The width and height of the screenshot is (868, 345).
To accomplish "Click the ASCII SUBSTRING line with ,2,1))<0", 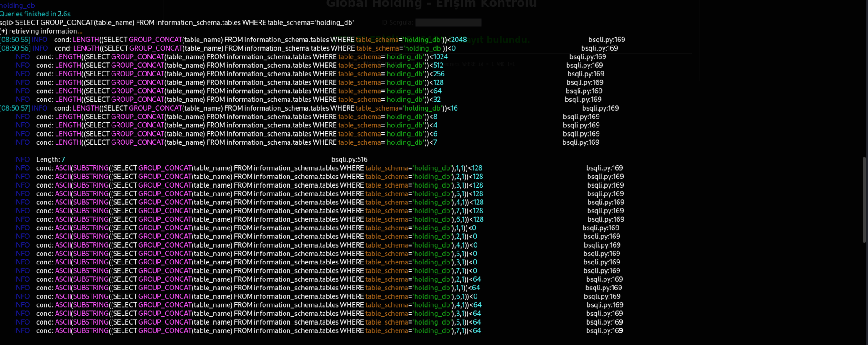I will tap(257, 237).
